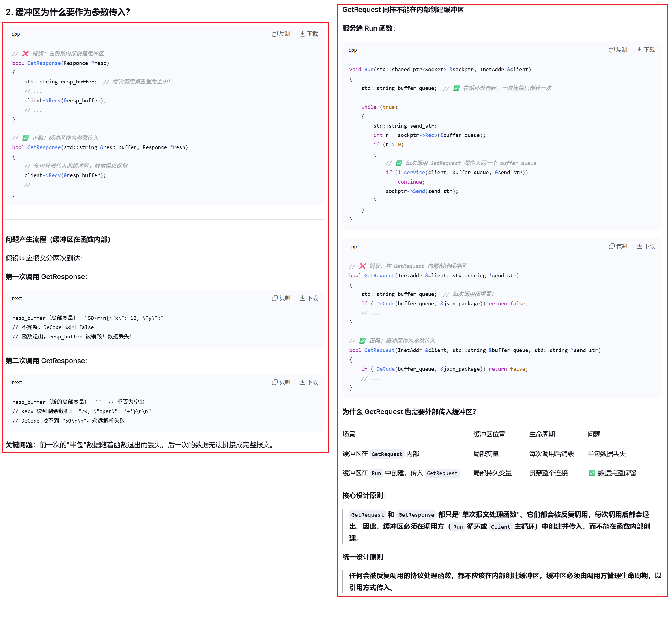The height and width of the screenshot is (626, 672).
Task: Click the GetResponse inline code in quote block
Action: 416,515
